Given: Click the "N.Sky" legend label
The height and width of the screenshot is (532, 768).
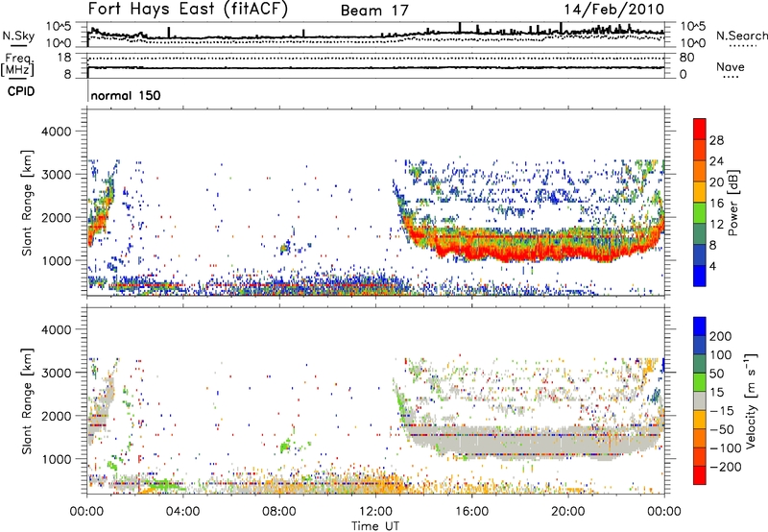Looking at the screenshot, I should click(18, 36).
